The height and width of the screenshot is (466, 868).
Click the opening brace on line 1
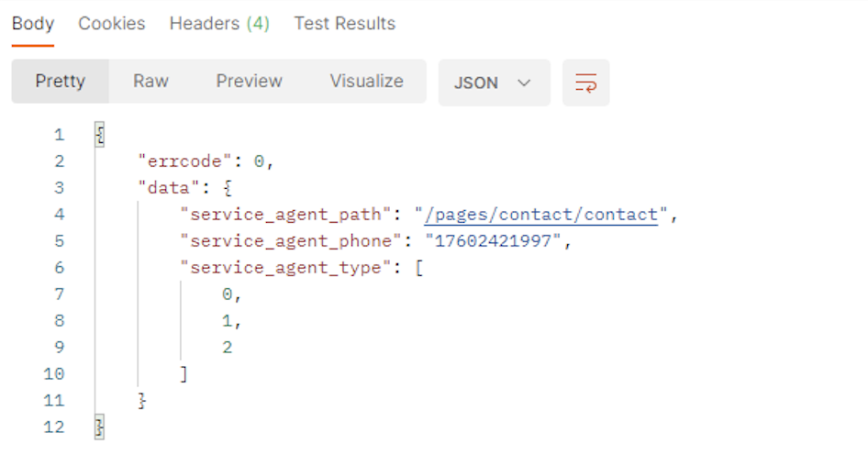tap(100, 135)
